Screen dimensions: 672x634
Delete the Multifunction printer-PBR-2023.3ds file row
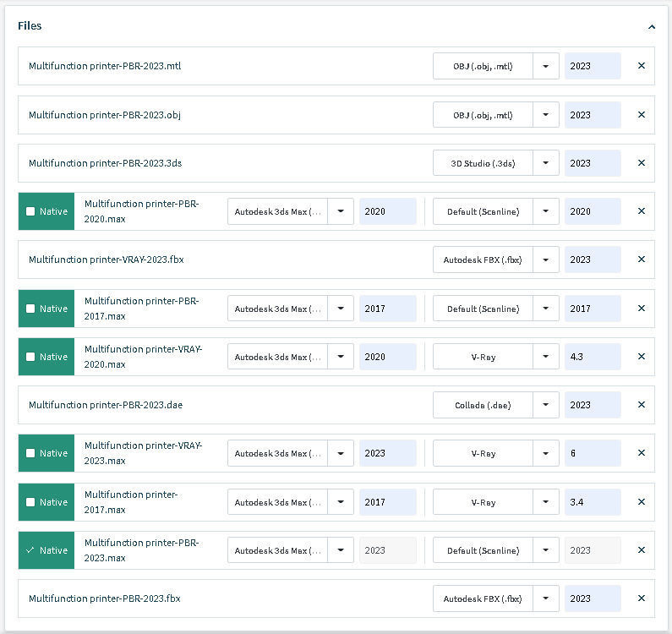pos(642,163)
